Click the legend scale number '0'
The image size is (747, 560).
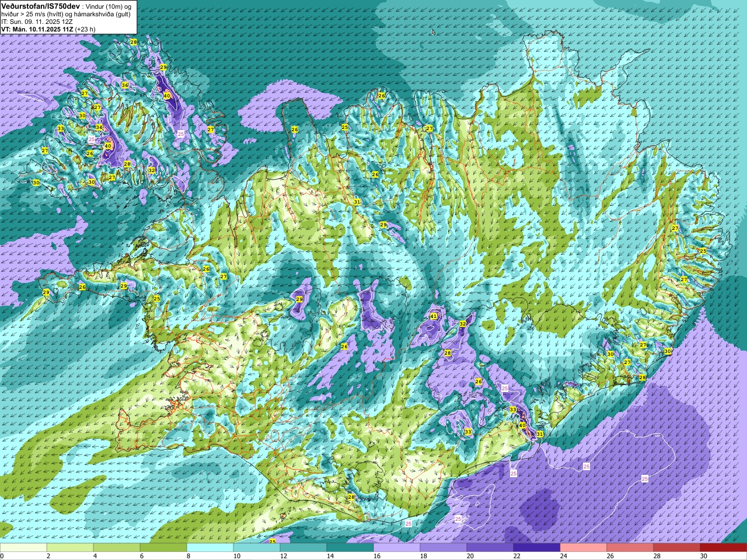coord(2,556)
